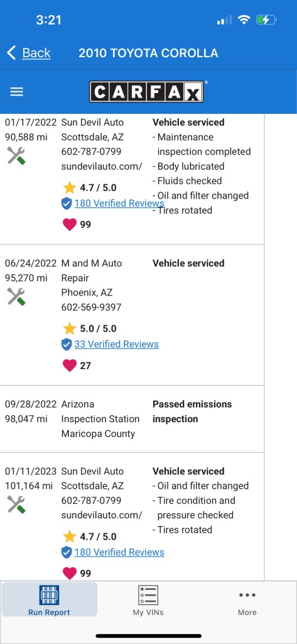Tap sundevilauto.com/ website in 01/11/2023 entry

(102, 515)
